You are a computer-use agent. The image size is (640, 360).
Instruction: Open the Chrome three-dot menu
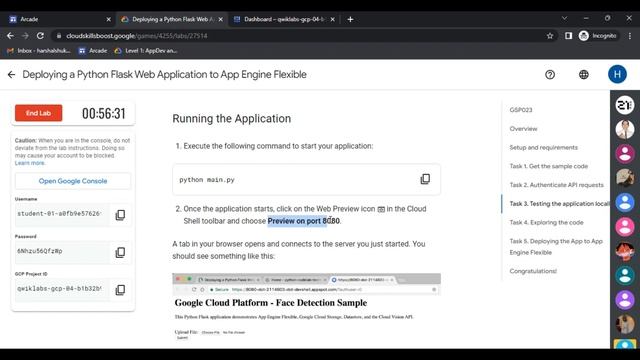pos(630,36)
